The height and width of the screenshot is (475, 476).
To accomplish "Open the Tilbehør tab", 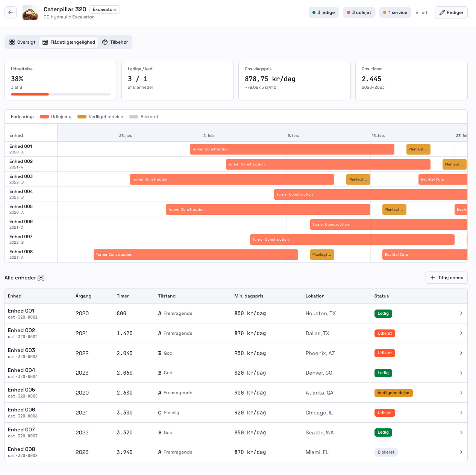I will pos(115,42).
